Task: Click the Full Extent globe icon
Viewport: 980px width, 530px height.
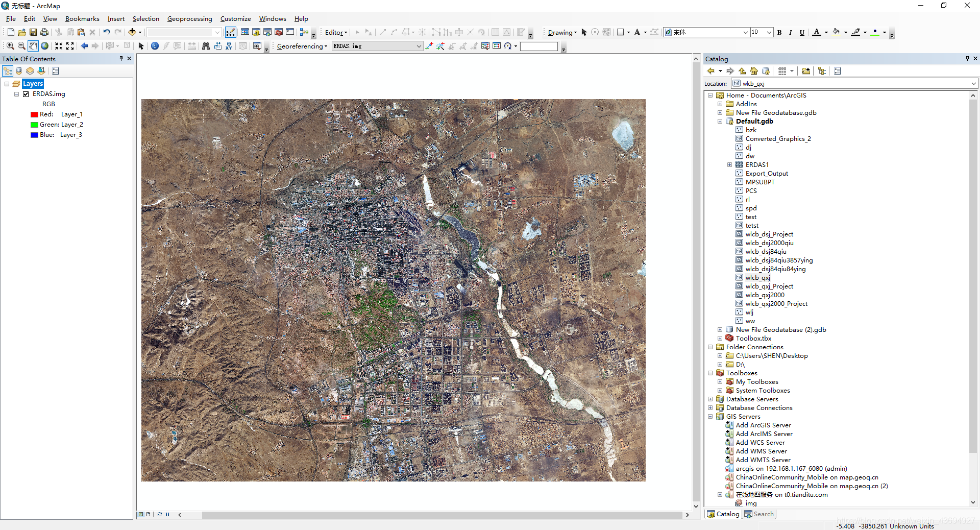Action: tap(44, 46)
